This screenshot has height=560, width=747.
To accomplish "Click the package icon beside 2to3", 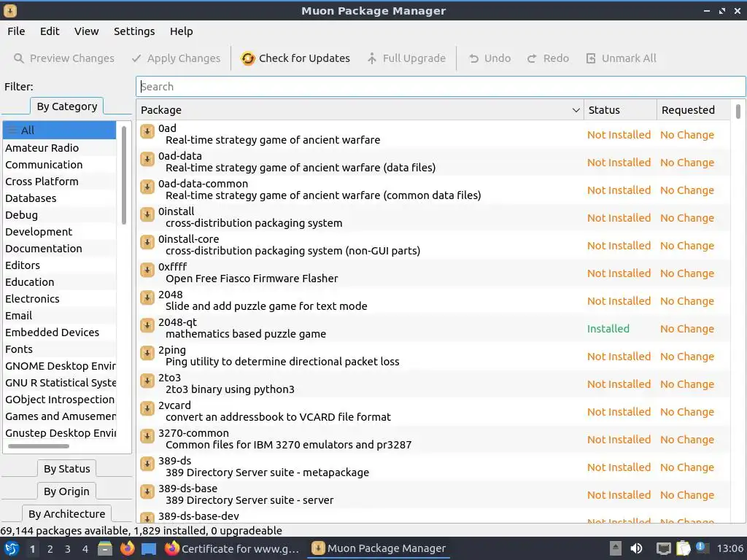I will (x=147, y=381).
